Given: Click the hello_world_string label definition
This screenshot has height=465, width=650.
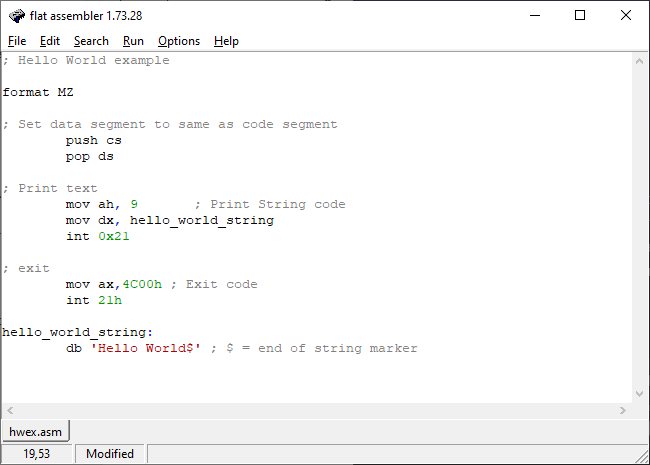Looking at the screenshot, I should pyautogui.click(x=78, y=332).
